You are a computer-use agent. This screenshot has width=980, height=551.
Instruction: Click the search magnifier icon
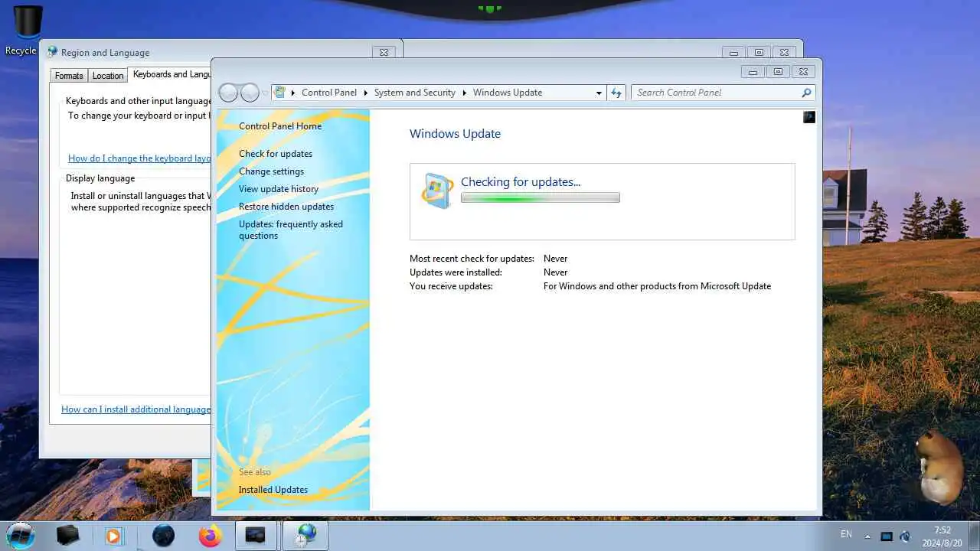coord(806,93)
